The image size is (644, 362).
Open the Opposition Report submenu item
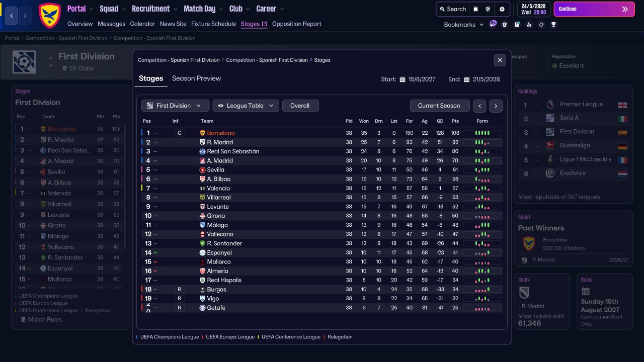pos(297,24)
